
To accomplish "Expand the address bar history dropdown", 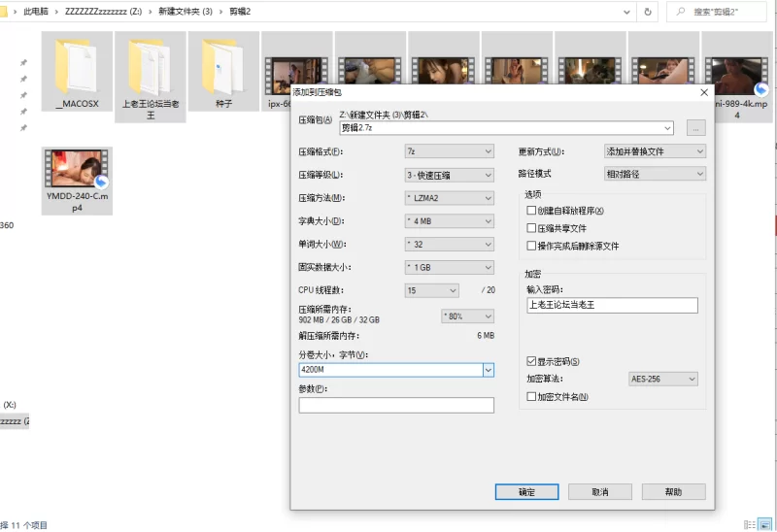I will coord(626,12).
